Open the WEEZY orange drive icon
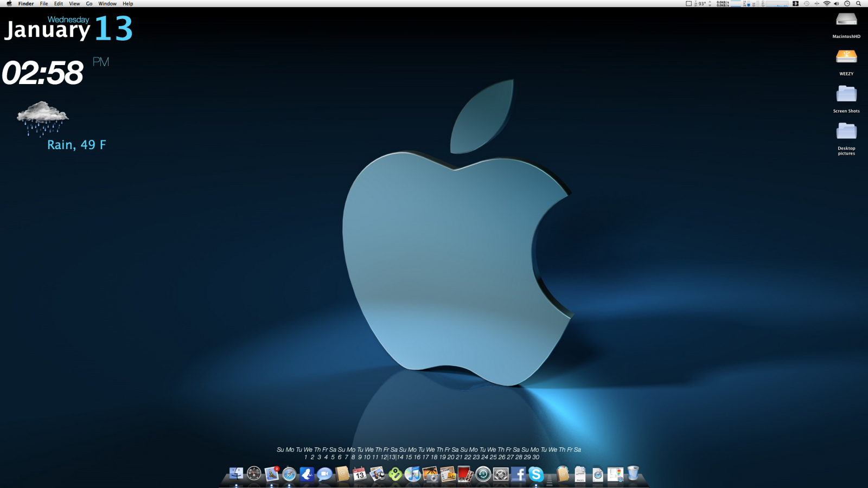This screenshot has width=868, height=488. click(846, 57)
